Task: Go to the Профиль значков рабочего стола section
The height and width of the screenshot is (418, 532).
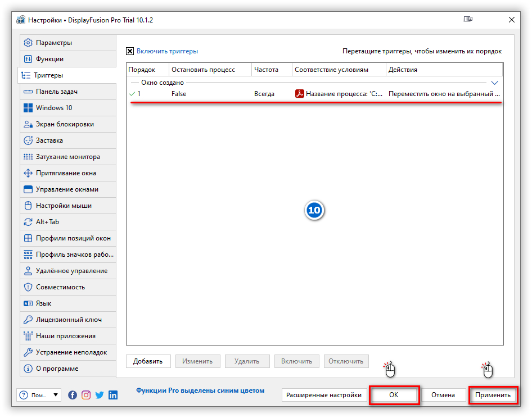Action: click(x=68, y=255)
